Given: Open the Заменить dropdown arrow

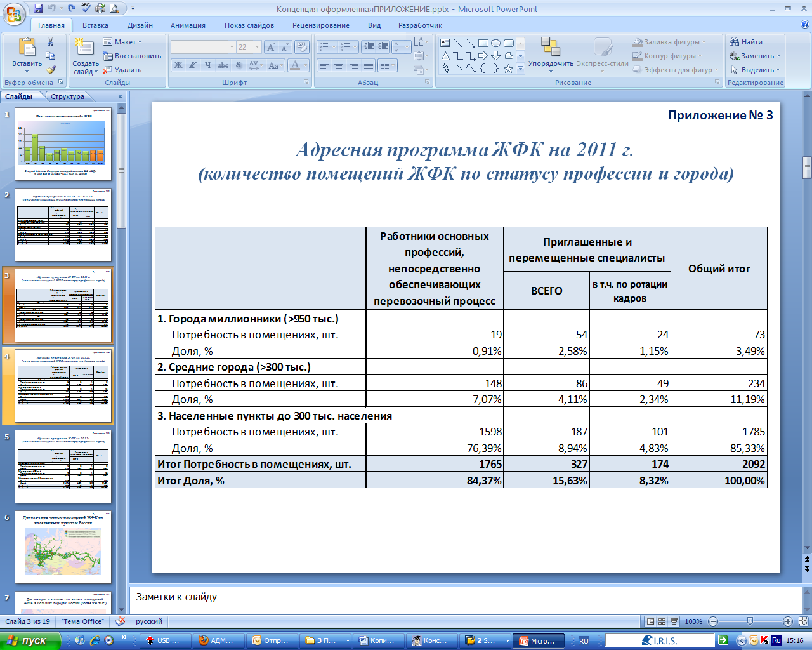Looking at the screenshot, I should [779, 56].
